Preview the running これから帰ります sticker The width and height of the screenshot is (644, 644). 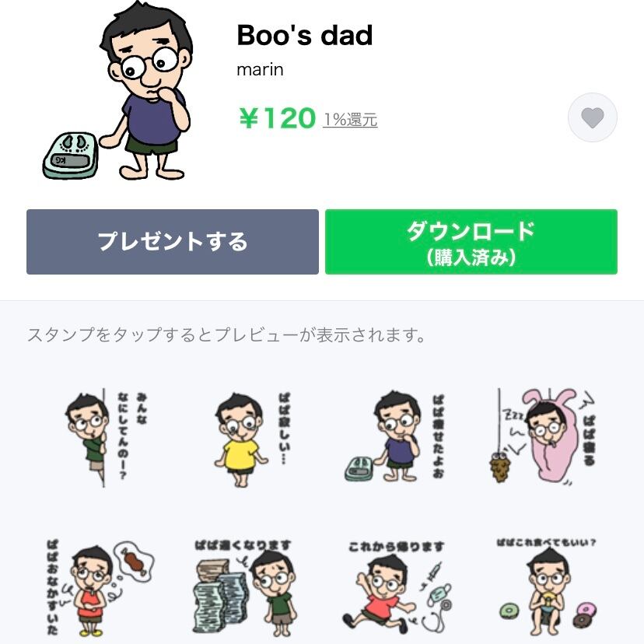click(397, 588)
